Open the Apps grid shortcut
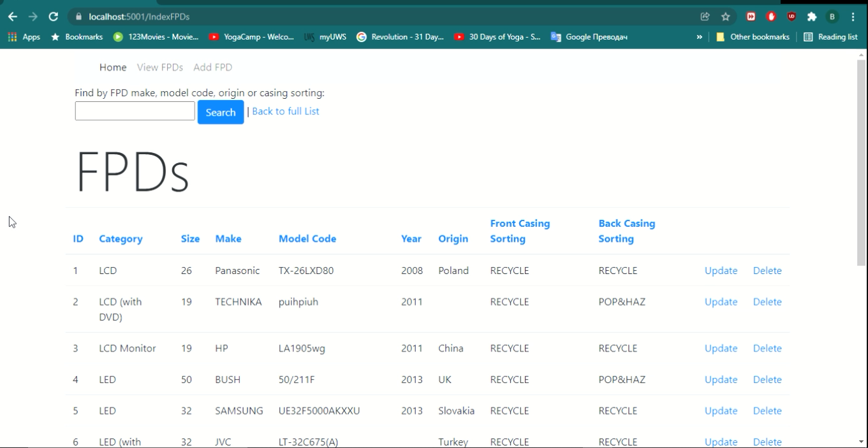 (x=24, y=37)
